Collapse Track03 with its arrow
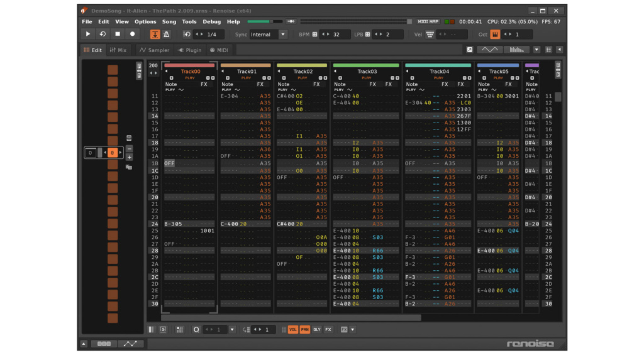Viewport: 644px width, 355px height. click(335, 71)
